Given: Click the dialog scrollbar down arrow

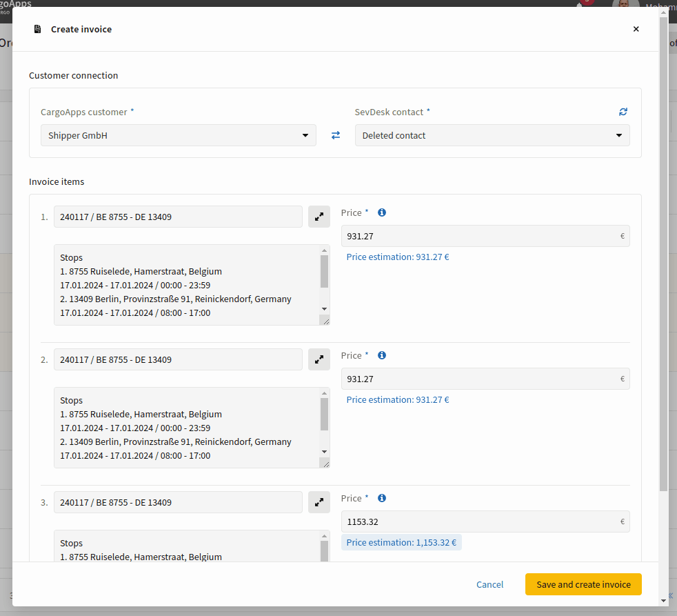Looking at the screenshot, I should point(664,600).
